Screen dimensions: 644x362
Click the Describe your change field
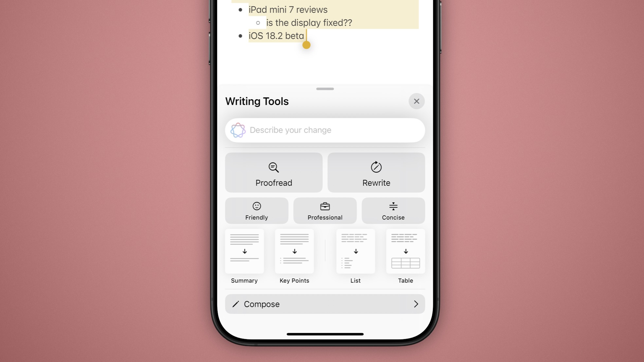325,130
